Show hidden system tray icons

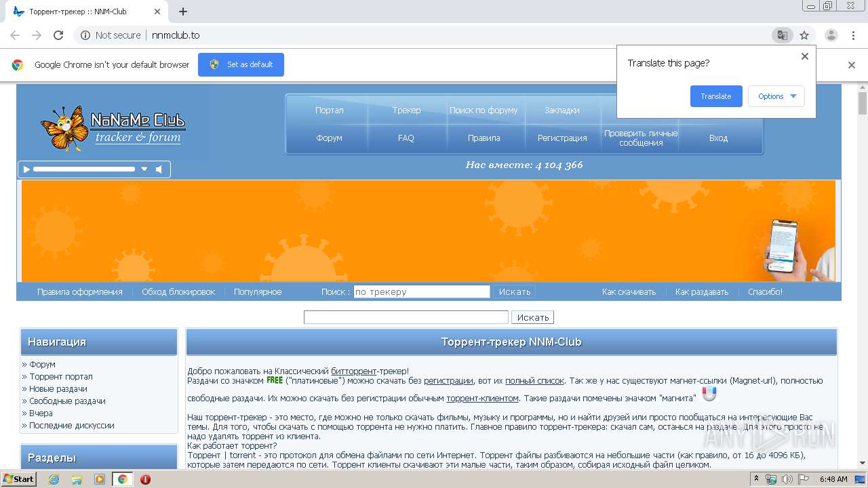point(756,479)
